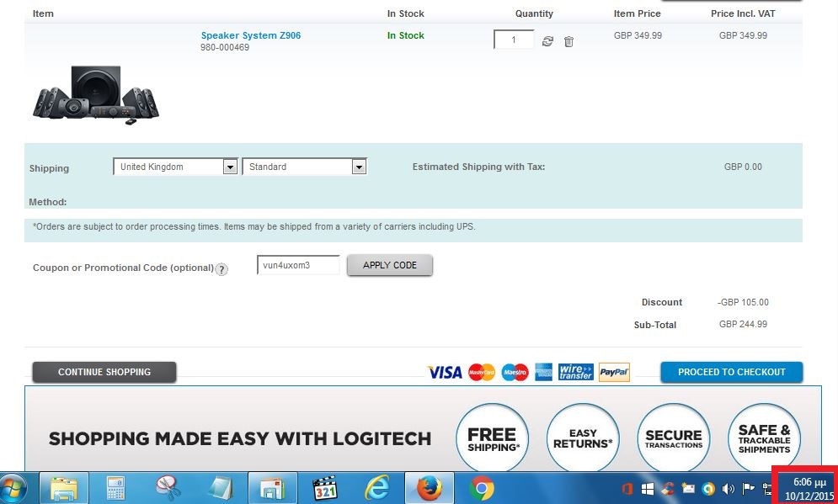Click the Quantity column header
The height and width of the screenshot is (504, 838).
[x=534, y=13]
